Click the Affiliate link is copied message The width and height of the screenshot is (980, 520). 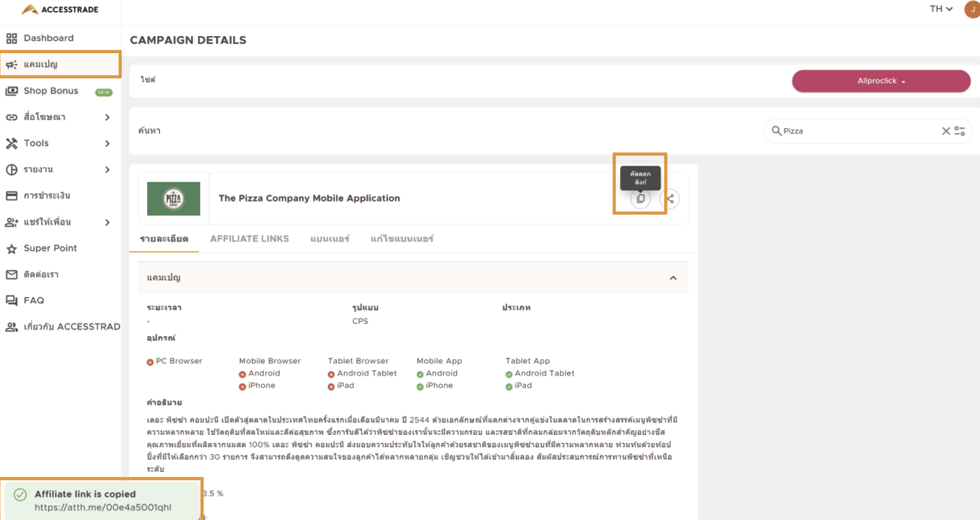tap(85, 494)
